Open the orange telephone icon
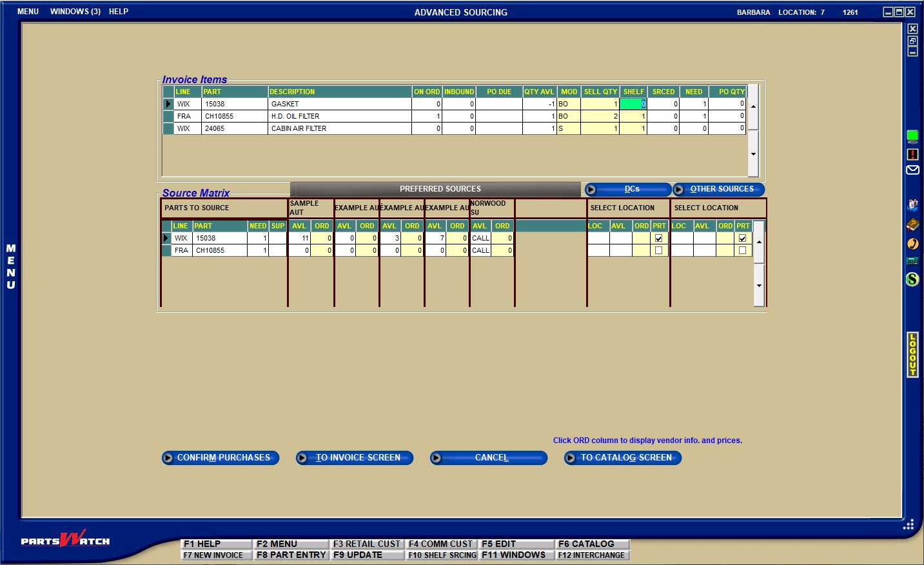The height and width of the screenshot is (565, 924). 912,244
